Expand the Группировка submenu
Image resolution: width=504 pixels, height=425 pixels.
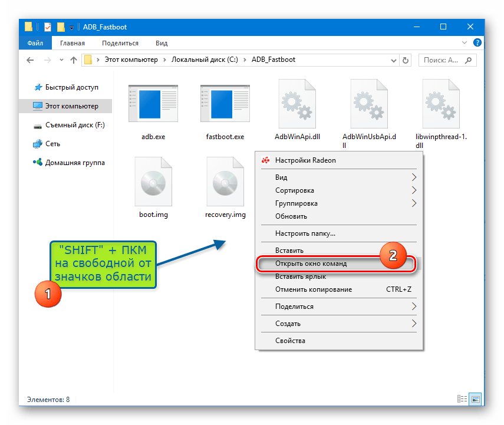click(414, 203)
